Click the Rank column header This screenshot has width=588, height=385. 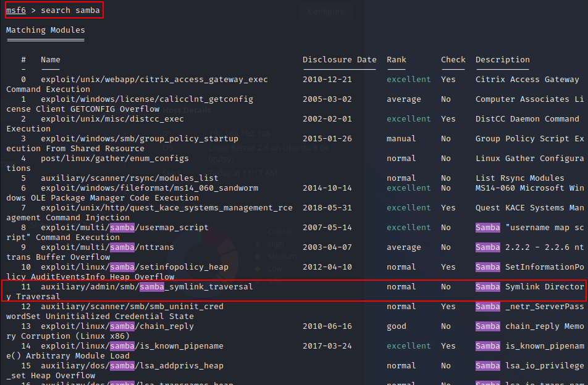397,60
